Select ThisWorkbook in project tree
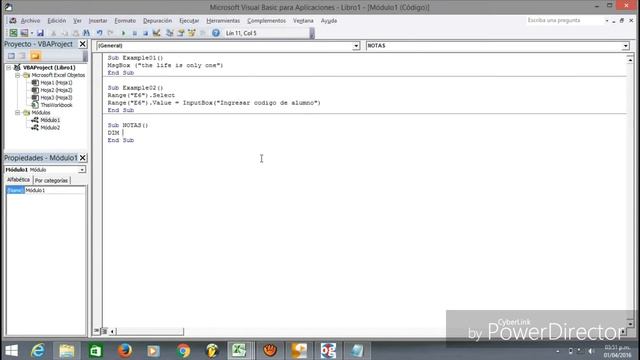 (56, 105)
